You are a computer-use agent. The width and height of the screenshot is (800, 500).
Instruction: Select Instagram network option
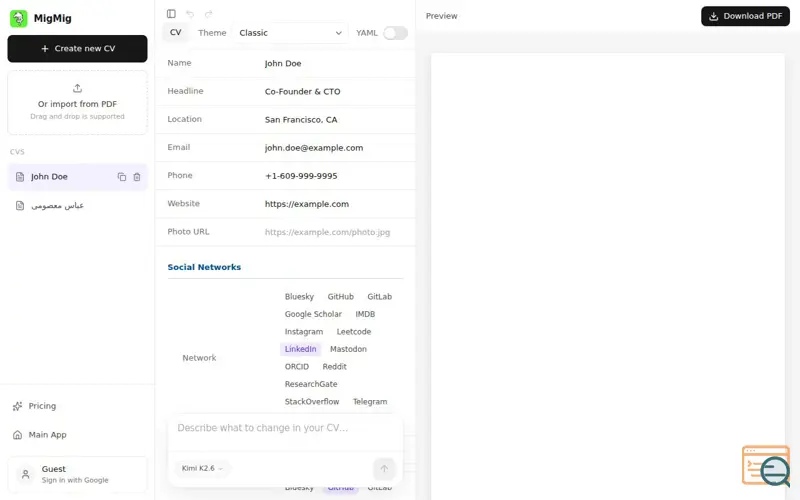[x=304, y=332]
